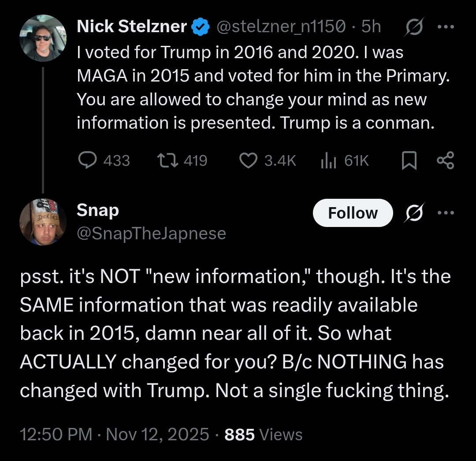Click the 5h timestamp on Nick's post

tap(371, 27)
